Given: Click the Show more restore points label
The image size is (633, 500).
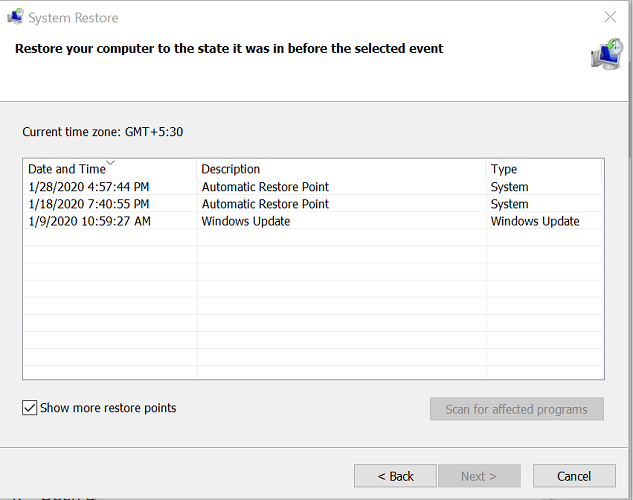Looking at the screenshot, I should click(x=108, y=408).
